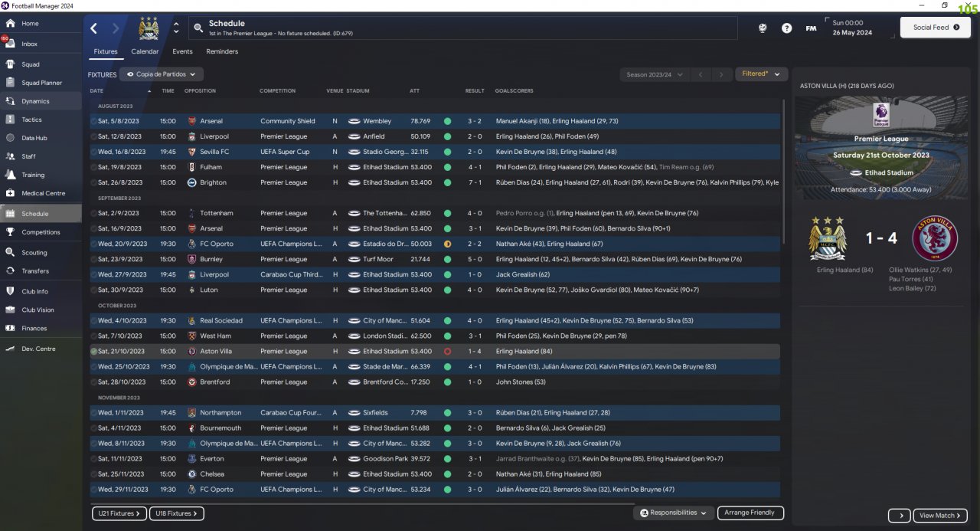
Task: Click the Transfers arrows icon
Action: [10, 270]
